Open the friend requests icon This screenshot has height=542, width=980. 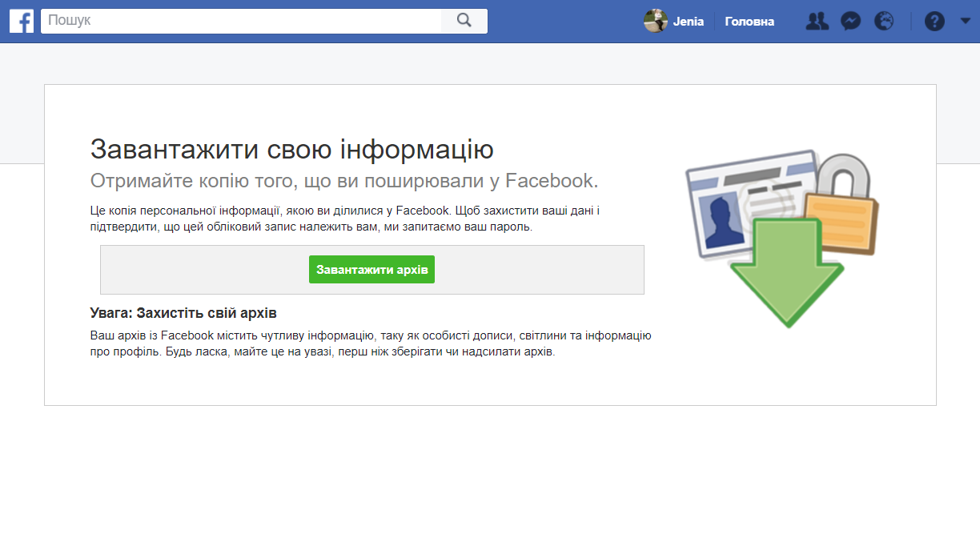click(817, 22)
